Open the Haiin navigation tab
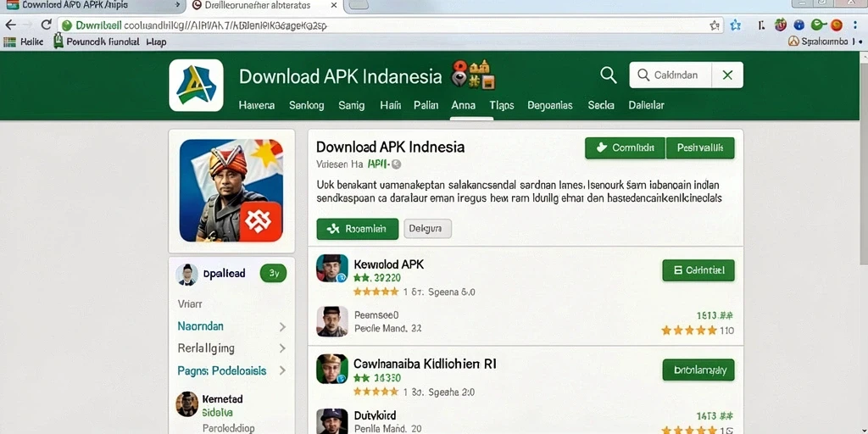This screenshot has width=868, height=434. pos(390,105)
